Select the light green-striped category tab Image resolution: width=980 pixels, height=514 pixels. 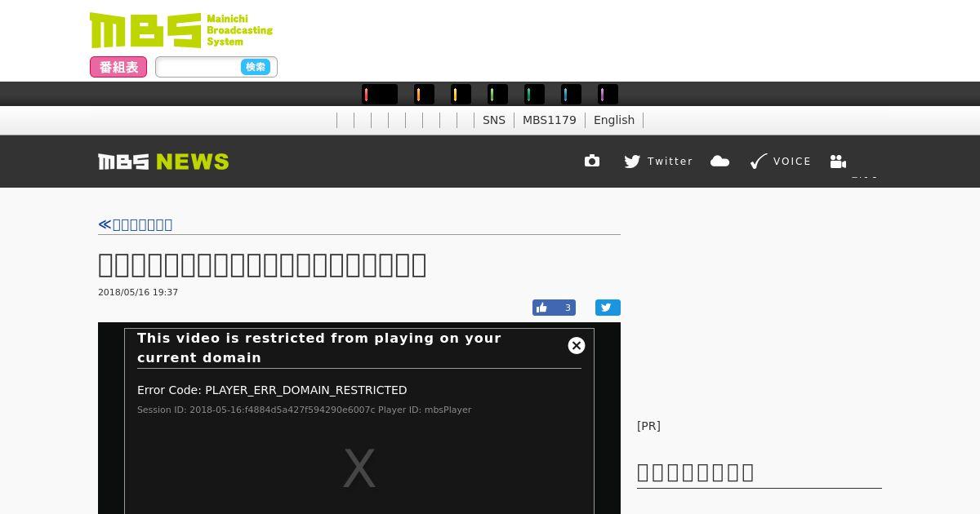[497, 95]
